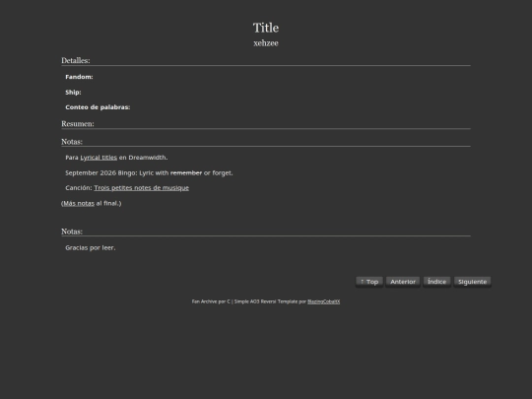The width and height of the screenshot is (532, 399).
Task: Click the second Notas: heading above Gracias
Action: coord(72,232)
